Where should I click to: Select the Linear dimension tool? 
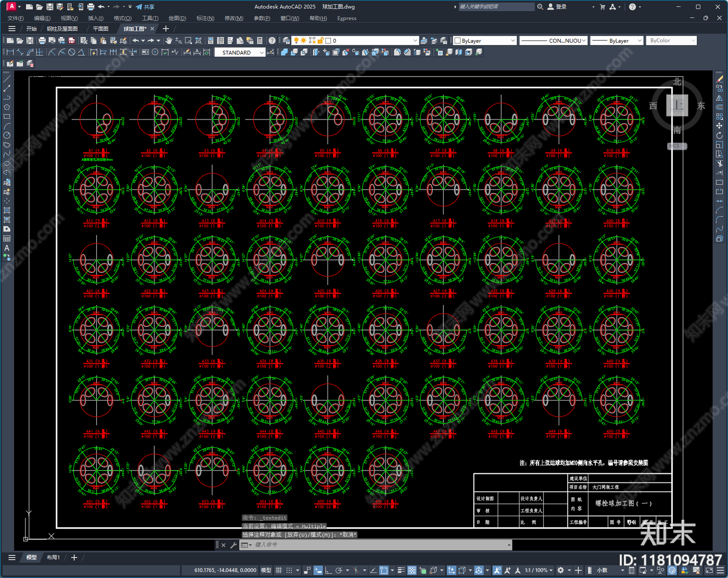click(10, 52)
